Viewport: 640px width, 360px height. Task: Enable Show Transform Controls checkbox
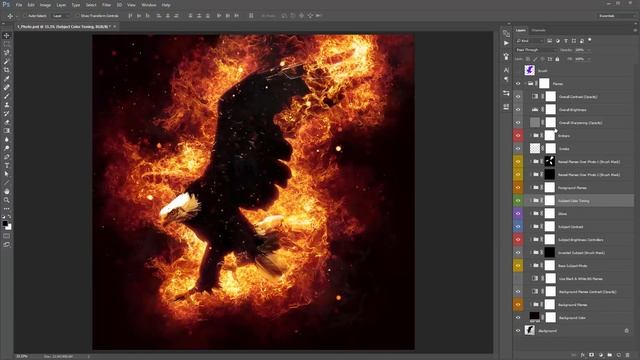[78, 16]
